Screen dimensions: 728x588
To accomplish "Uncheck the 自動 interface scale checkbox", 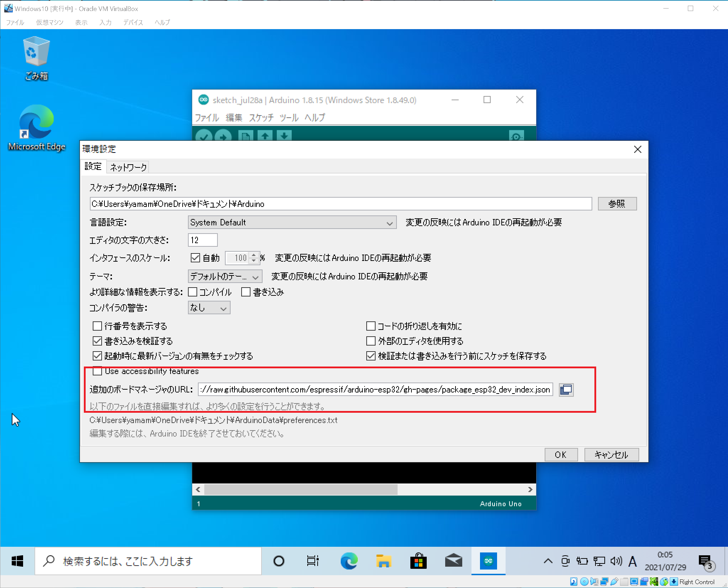I will 195,258.
